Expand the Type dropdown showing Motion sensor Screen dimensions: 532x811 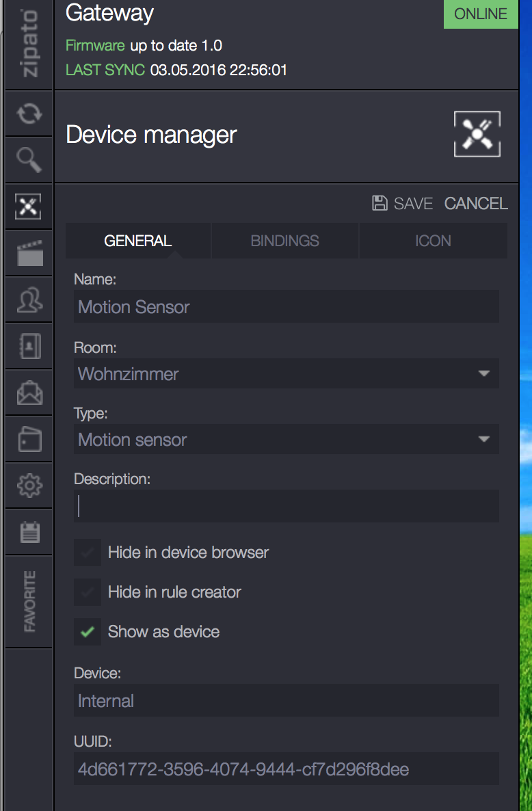(x=286, y=440)
